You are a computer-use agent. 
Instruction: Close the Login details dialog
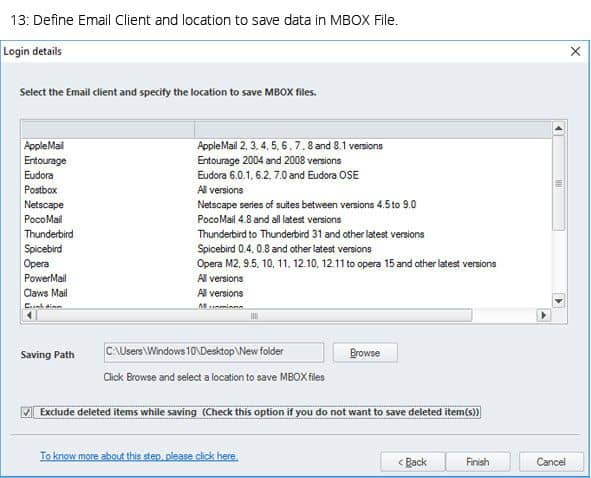tap(575, 51)
